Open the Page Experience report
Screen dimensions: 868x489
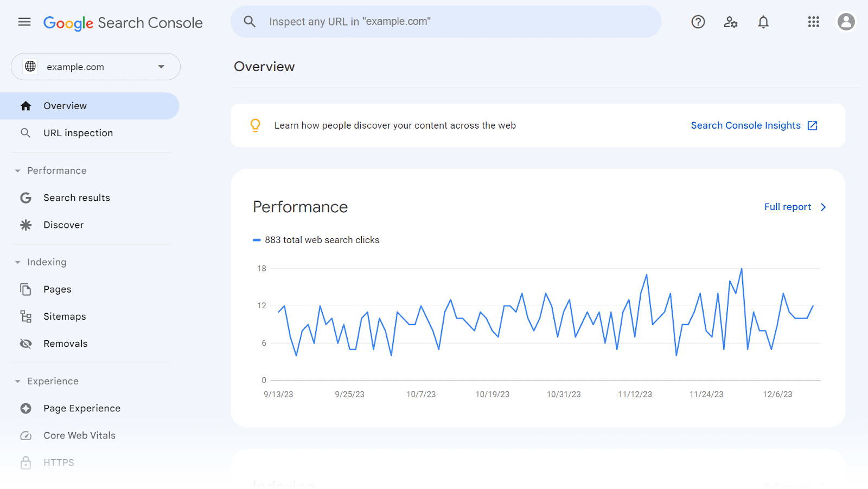click(82, 408)
